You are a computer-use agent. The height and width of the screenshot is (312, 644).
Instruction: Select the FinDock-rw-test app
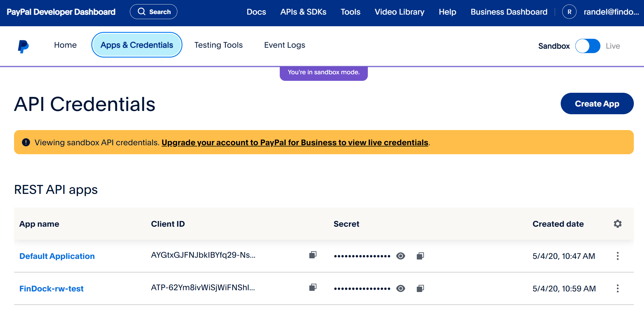click(x=51, y=288)
